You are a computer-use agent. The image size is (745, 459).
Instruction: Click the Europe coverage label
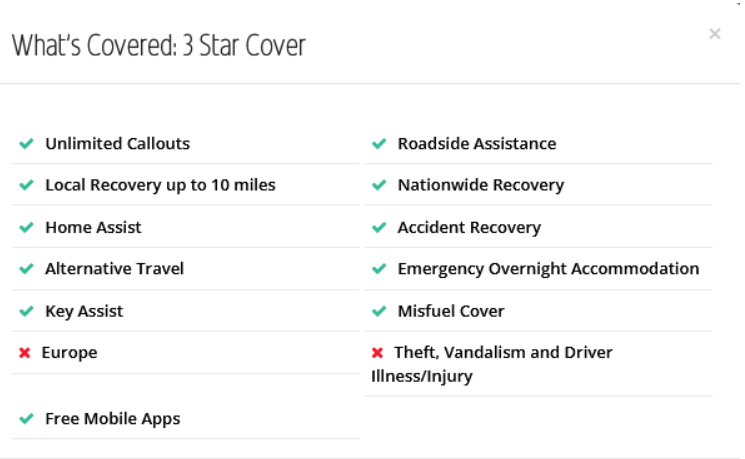pyautogui.click(x=69, y=353)
